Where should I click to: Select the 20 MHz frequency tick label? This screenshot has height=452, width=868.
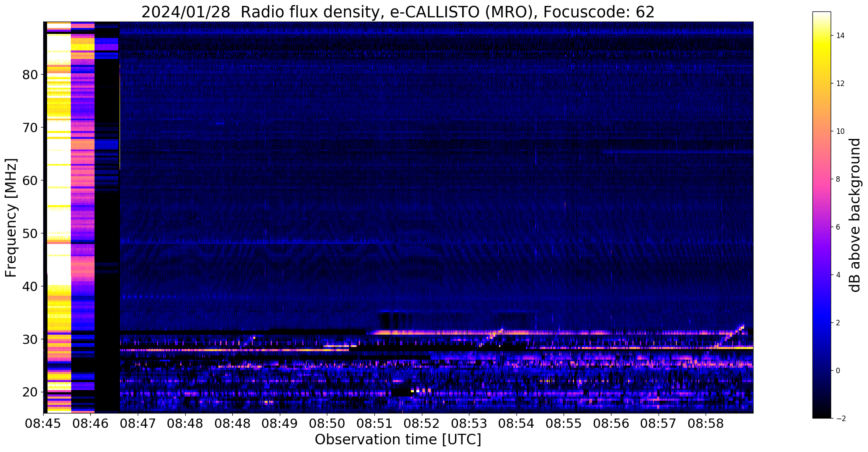coord(31,392)
